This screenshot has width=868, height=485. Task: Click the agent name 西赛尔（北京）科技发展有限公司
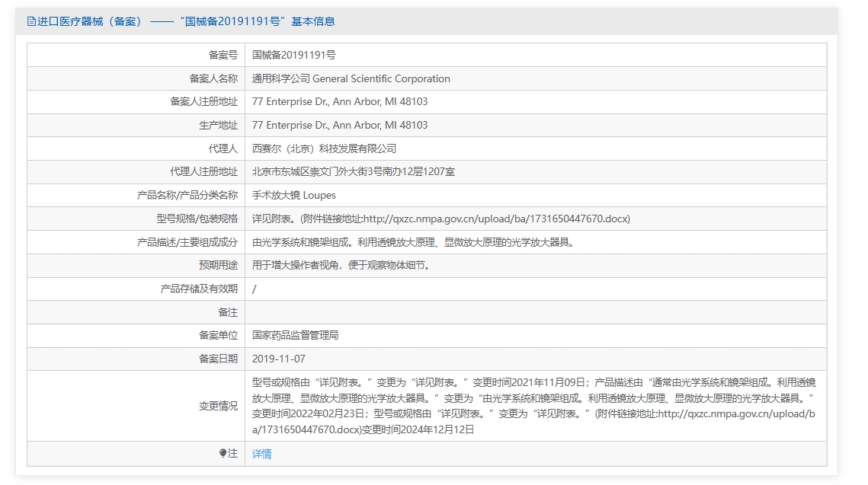(x=325, y=148)
